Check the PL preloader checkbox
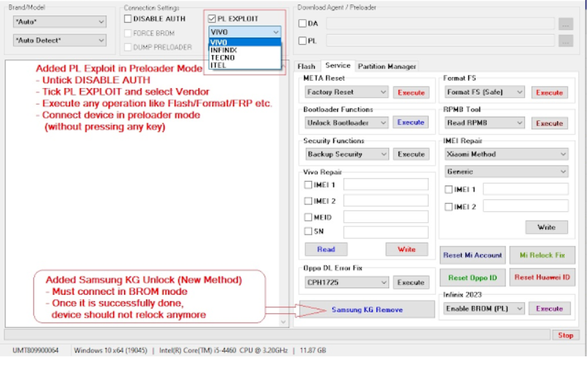Image resolution: width=588 pixels, height=371 pixels. [x=302, y=41]
